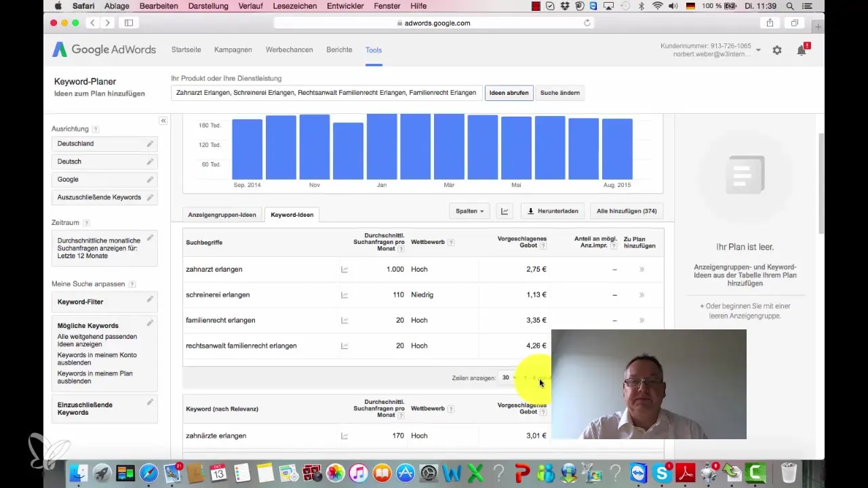Screen dimensions: 868x488
Task: Click the Safari address bar
Action: (x=434, y=23)
